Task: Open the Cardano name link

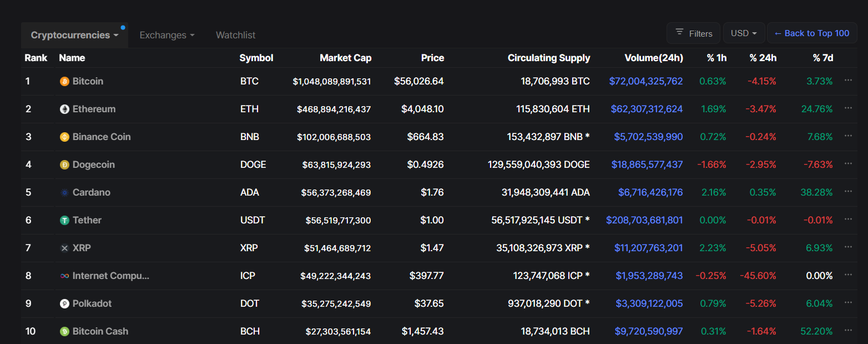Action: coord(92,192)
